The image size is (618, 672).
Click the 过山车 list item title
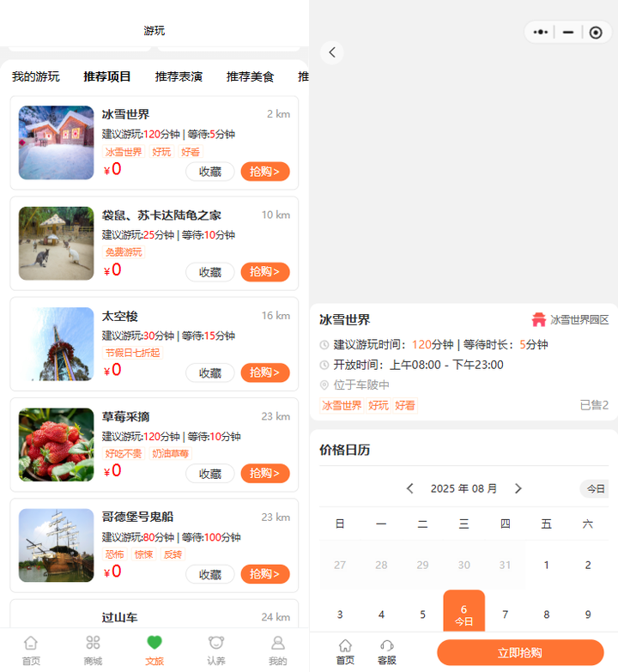pos(119,618)
